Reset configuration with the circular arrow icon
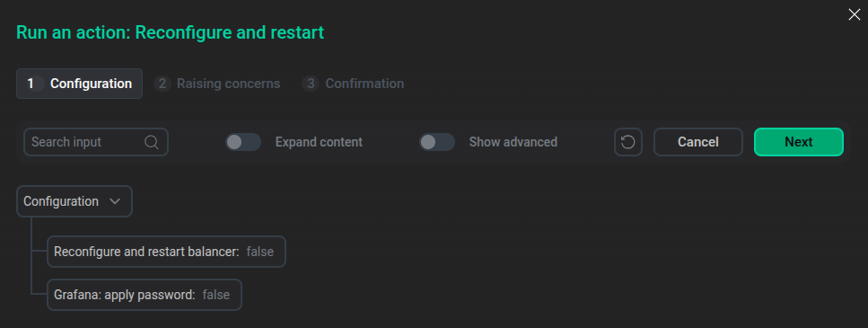This screenshot has height=328, width=868. (x=628, y=142)
